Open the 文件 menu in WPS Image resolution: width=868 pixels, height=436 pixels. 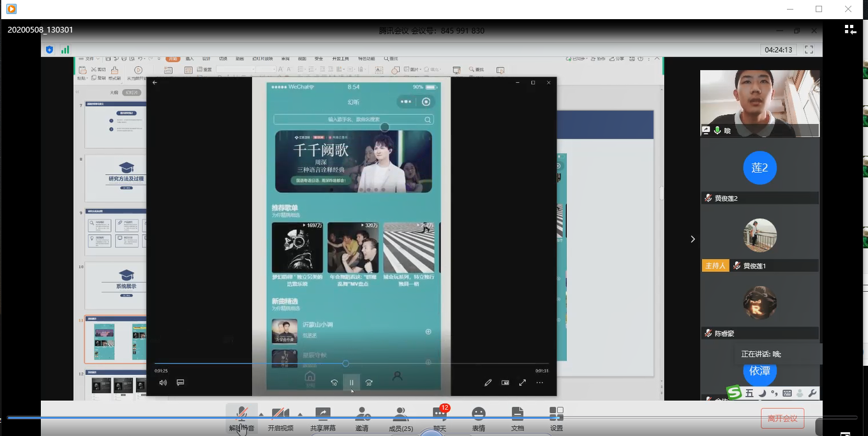click(x=89, y=59)
